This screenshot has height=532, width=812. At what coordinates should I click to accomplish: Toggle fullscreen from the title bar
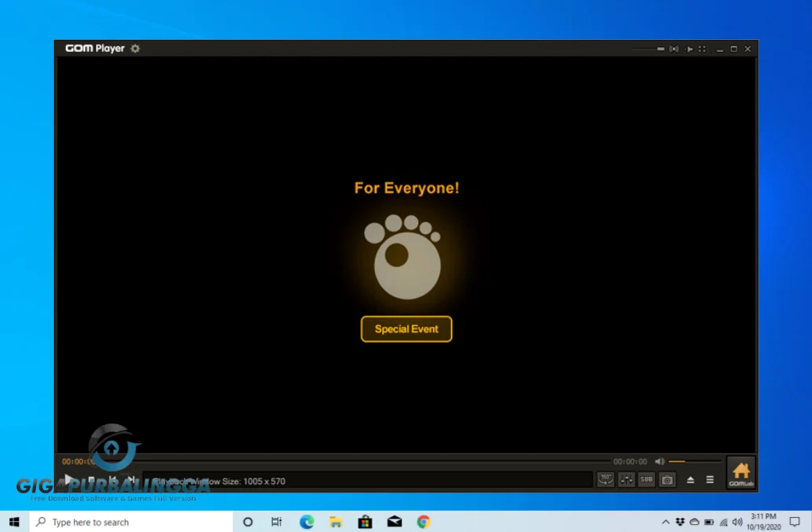click(703, 48)
